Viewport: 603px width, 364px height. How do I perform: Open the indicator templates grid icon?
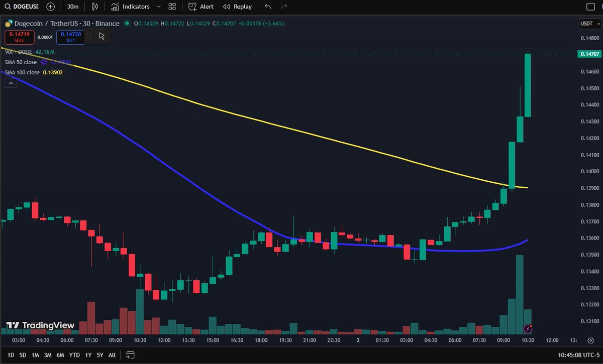pos(172,7)
